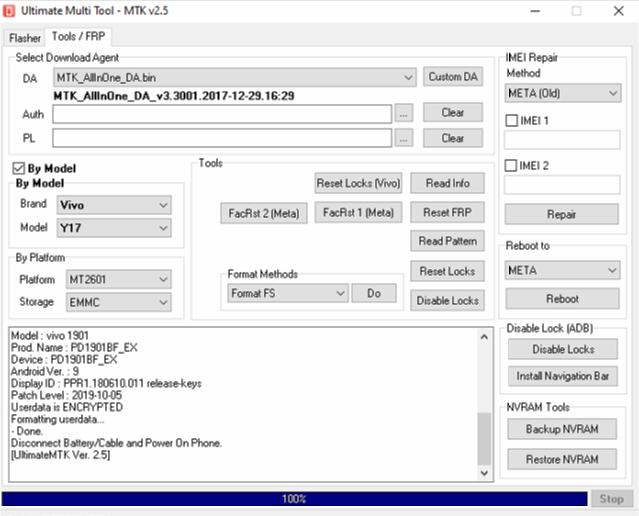Click the Read Info button
Screen dimensions: 639x516
coord(447,183)
